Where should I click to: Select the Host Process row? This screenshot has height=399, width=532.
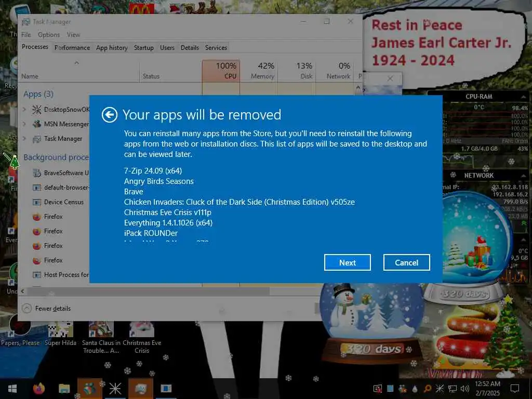pos(54,274)
